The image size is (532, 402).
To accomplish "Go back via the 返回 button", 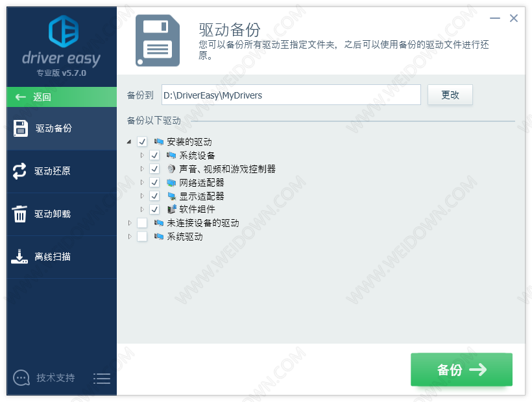I will pyautogui.click(x=62, y=97).
